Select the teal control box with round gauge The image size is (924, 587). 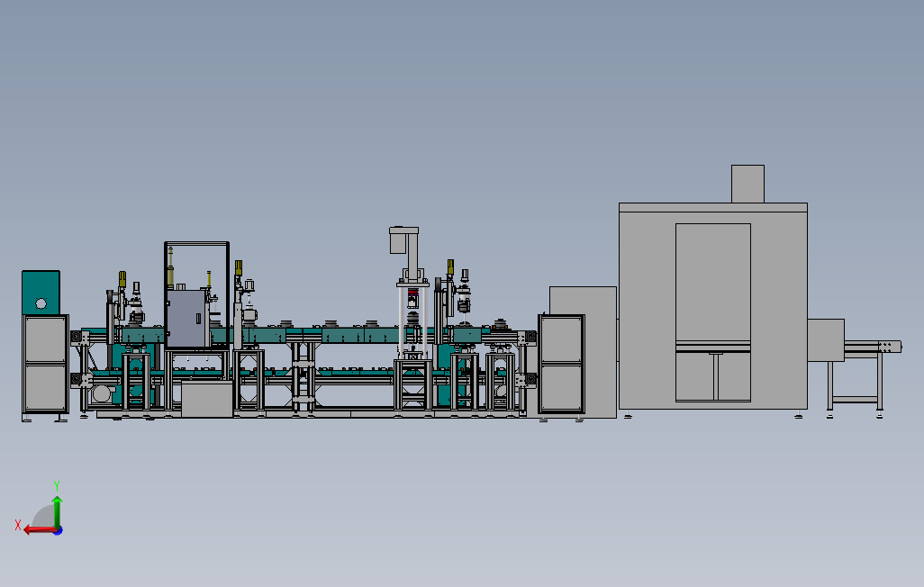pos(41,293)
